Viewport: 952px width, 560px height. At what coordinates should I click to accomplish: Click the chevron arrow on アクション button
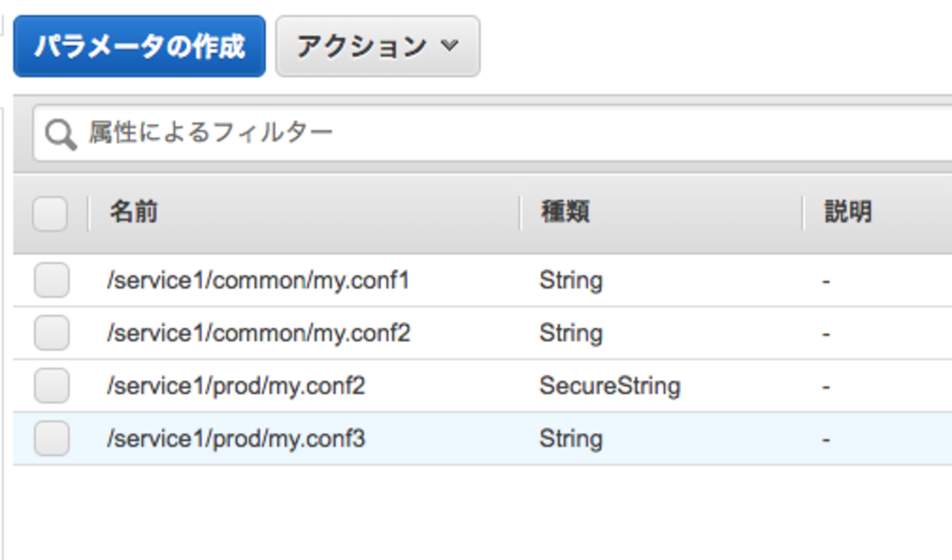pyautogui.click(x=450, y=46)
